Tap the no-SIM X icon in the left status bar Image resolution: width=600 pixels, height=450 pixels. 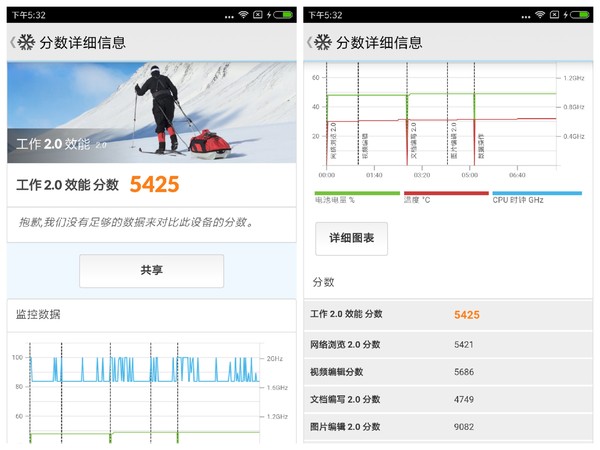258,15
